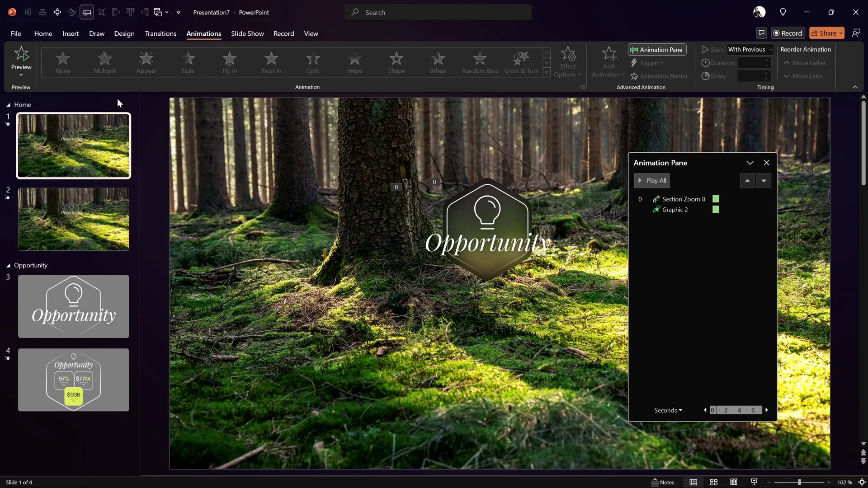Choose the Fly In animation effect
This screenshot has height=488, width=868.
point(230,62)
